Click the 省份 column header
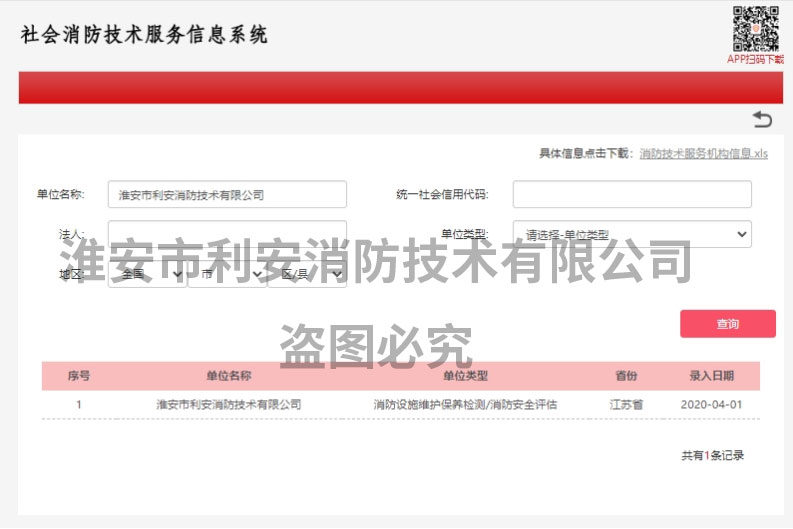 [x=626, y=376]
